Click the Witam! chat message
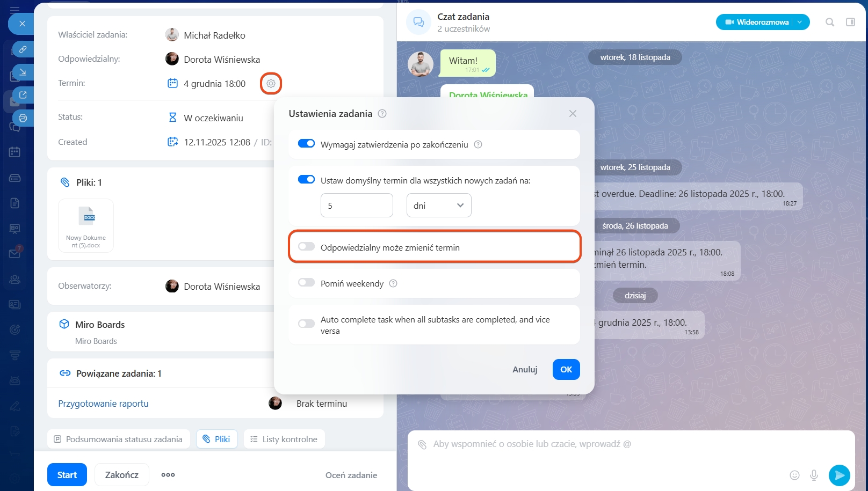The image size is (868, 491). click(x=468, y=63)
